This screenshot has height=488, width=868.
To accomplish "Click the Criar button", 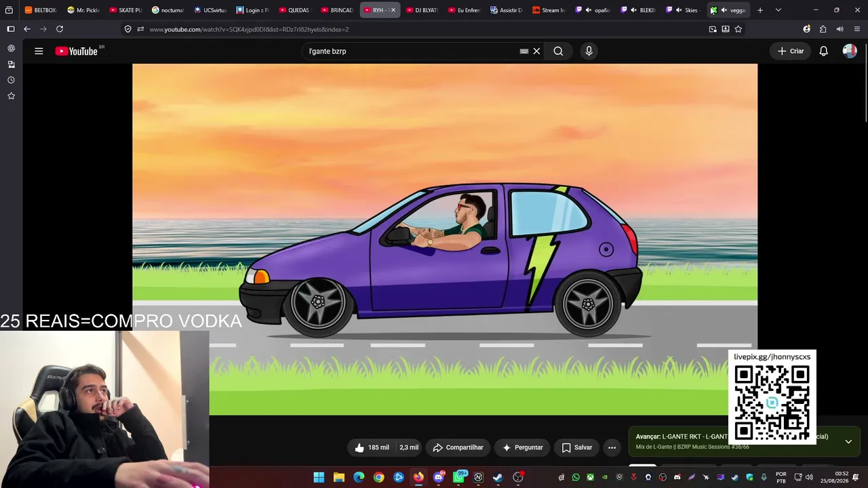I will pyautogui.click(x=791, y=51).
